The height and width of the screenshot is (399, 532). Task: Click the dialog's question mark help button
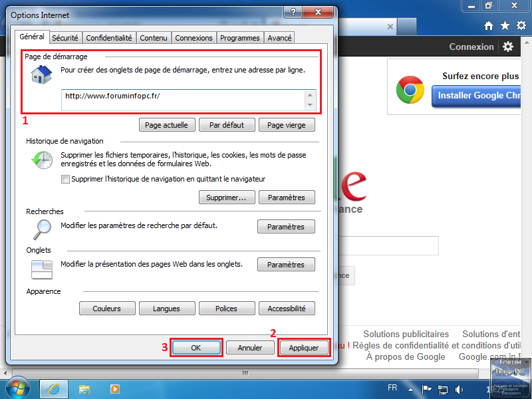click(x=291, y=13)
